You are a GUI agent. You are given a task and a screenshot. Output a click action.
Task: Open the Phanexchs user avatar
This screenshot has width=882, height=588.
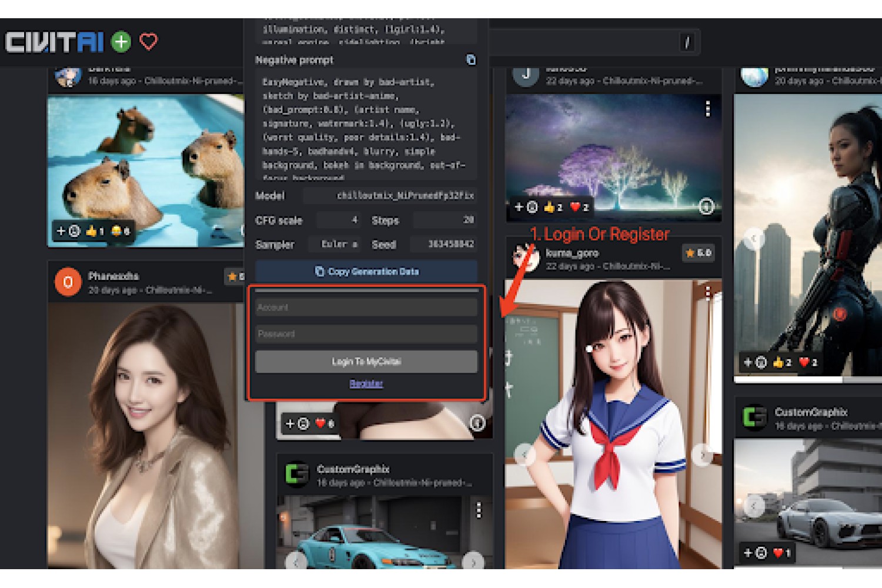(x=68, y=282)
